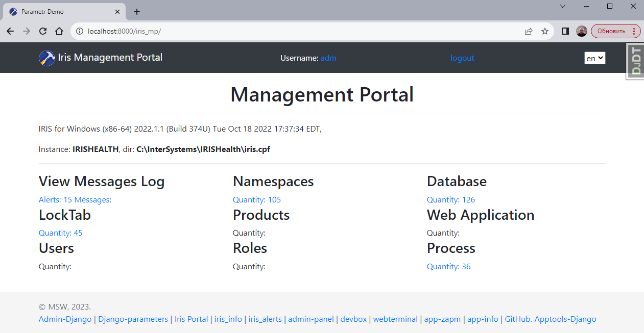Click the LockTab heading
Viewport: 644px width, 333px height.
coord(65,215)
